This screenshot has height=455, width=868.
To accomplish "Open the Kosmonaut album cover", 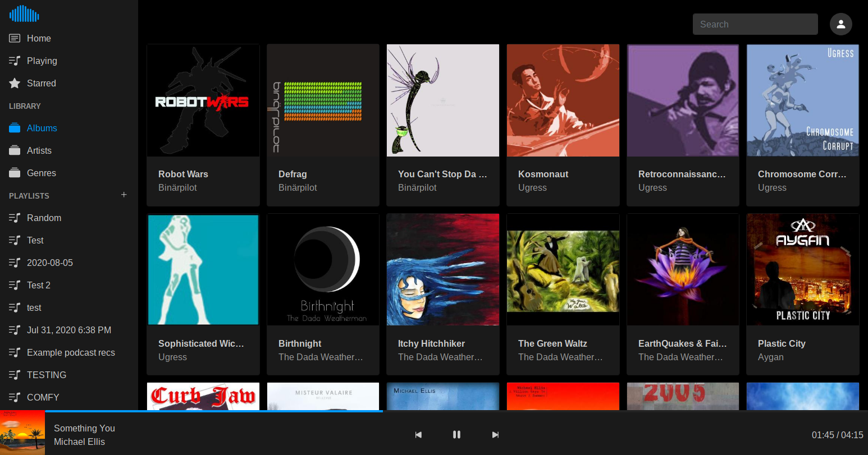I will (x=563, y=100).
